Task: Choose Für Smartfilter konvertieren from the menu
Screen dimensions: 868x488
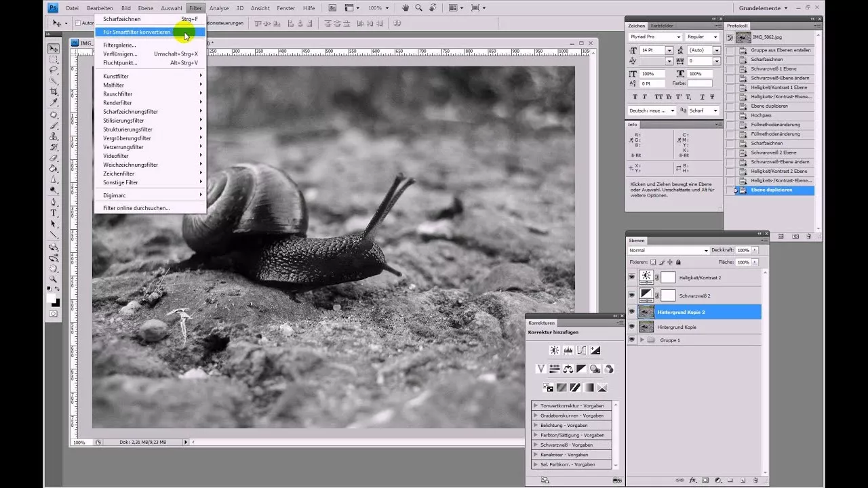Action: pos(137,32)
